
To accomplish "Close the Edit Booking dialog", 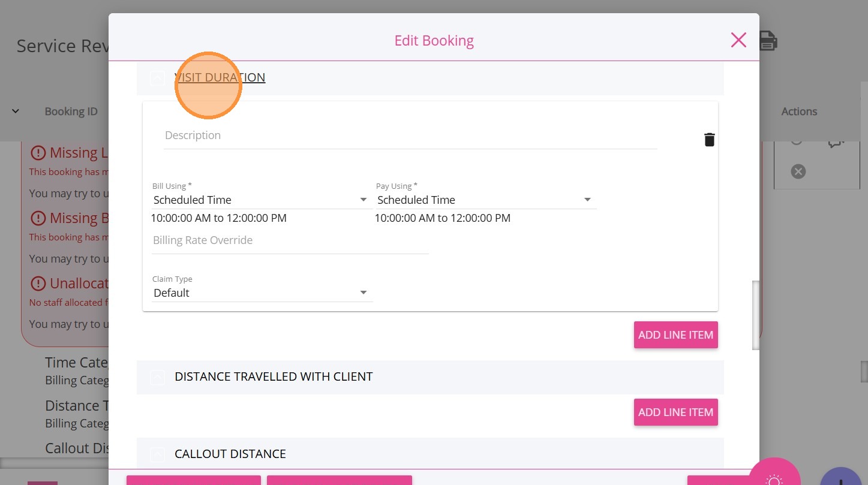I will click(x=738, y=40).
